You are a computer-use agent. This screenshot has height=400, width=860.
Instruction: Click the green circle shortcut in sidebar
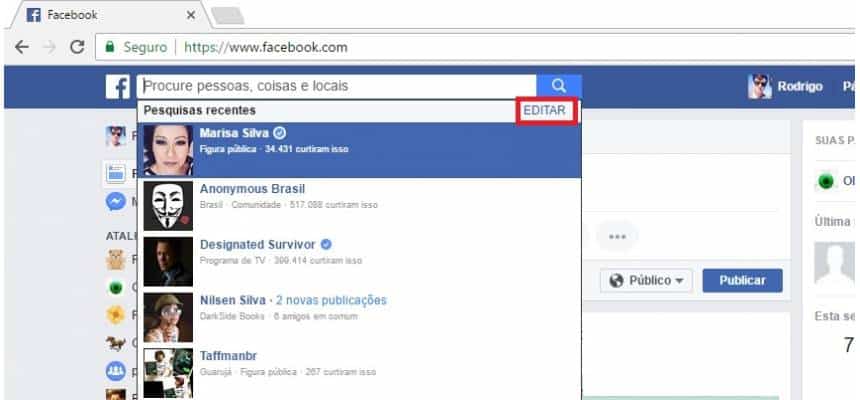pos(116,287)
